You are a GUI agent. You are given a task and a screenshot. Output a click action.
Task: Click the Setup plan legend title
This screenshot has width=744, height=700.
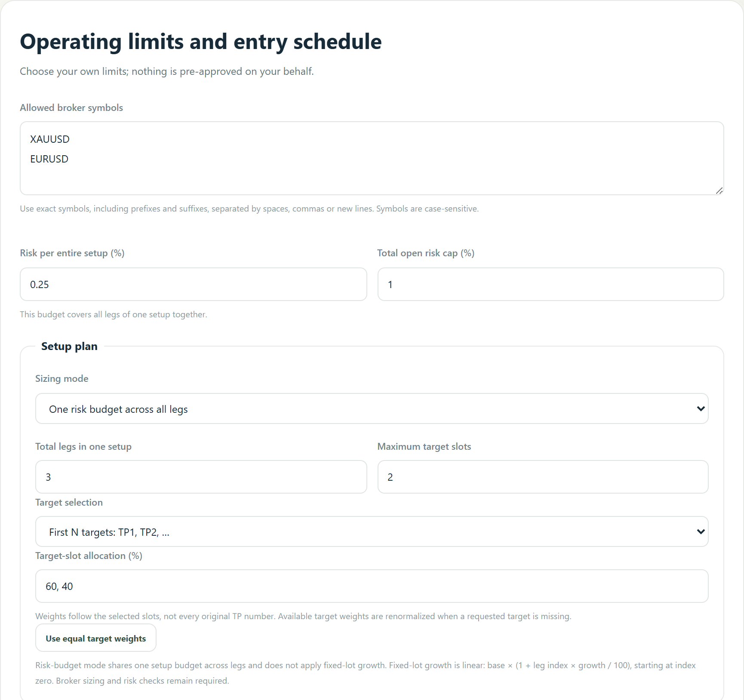69,346
